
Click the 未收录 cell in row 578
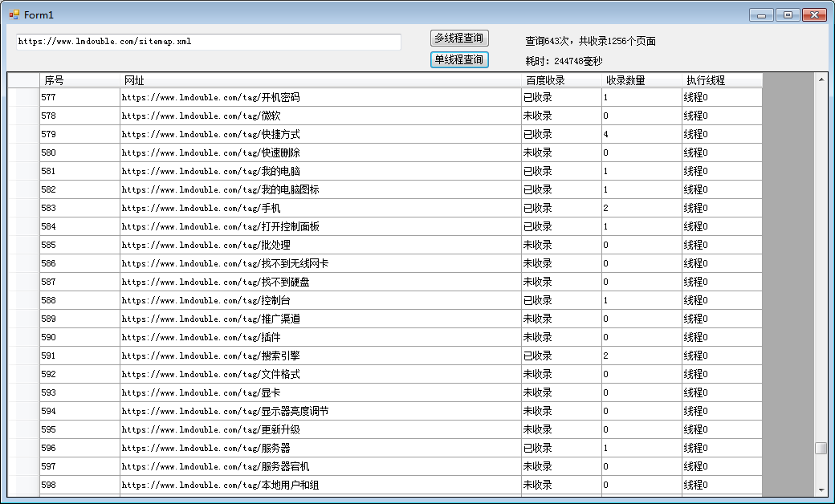(x=562, y=116)
